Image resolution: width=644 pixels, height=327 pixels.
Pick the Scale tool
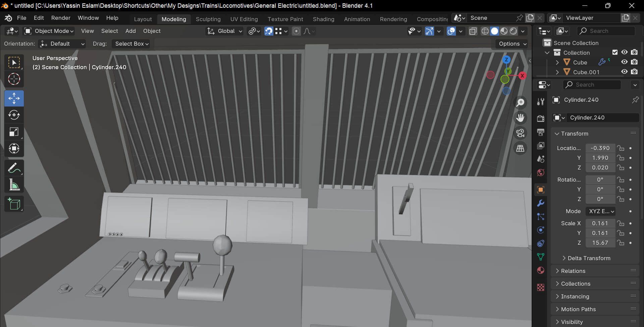pyautogui.click(x=14, y=132)
